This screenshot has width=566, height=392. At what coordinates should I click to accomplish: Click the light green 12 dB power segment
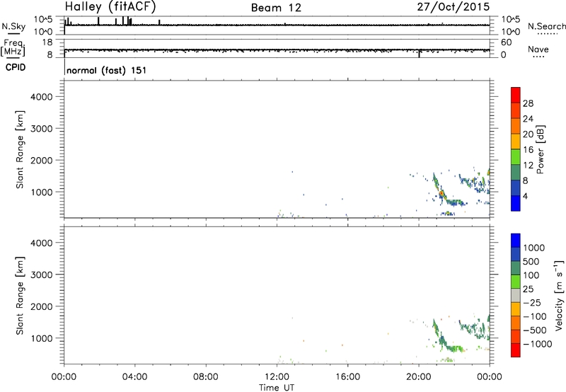point(516,157)
